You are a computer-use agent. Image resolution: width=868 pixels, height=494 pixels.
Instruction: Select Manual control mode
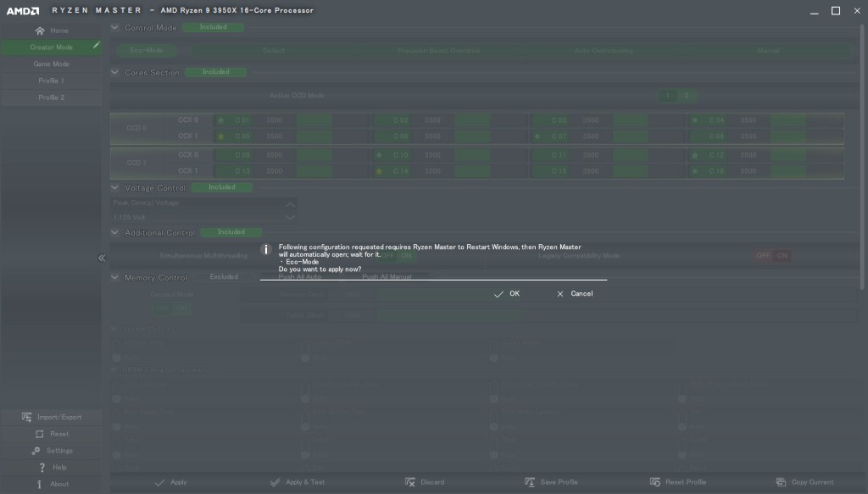[x=768, y=50]
